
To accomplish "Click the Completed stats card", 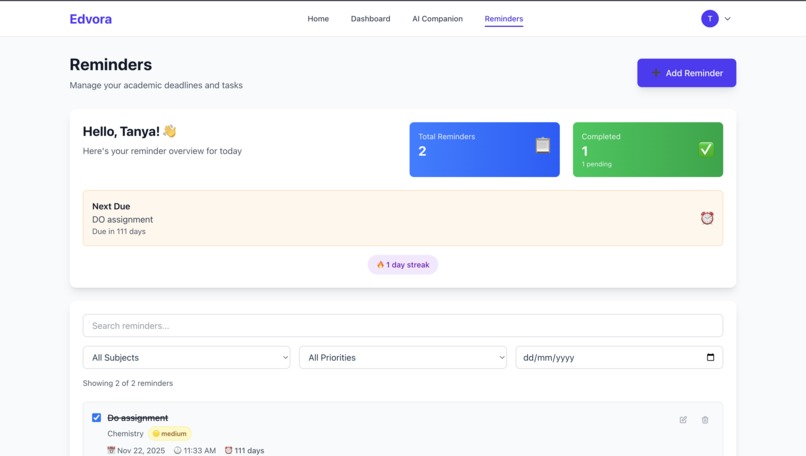I will coord(648,150).
